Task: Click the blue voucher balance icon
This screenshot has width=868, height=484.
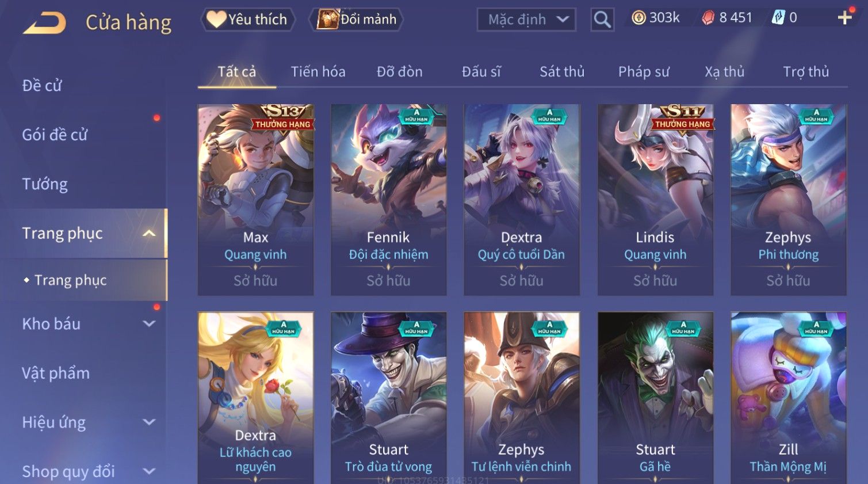Action: point(778,18)
